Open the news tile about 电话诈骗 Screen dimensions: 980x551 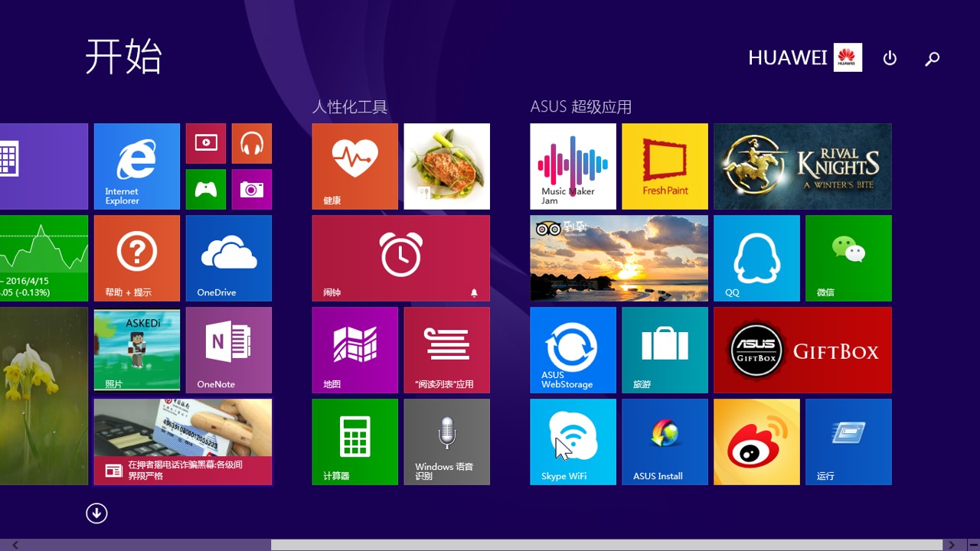tap(183, 442)
